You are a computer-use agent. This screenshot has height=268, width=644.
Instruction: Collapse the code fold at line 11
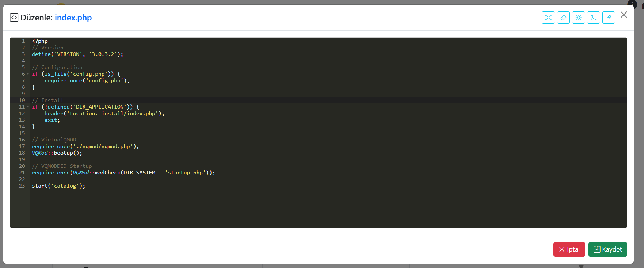(x=28, y=107)
